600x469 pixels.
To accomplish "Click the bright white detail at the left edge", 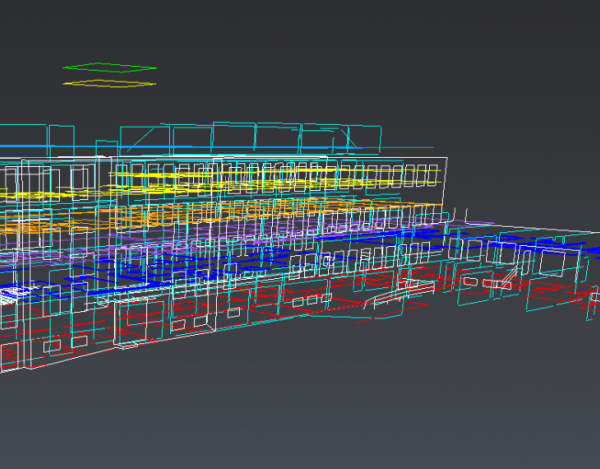I will click(x=12, y=294).
